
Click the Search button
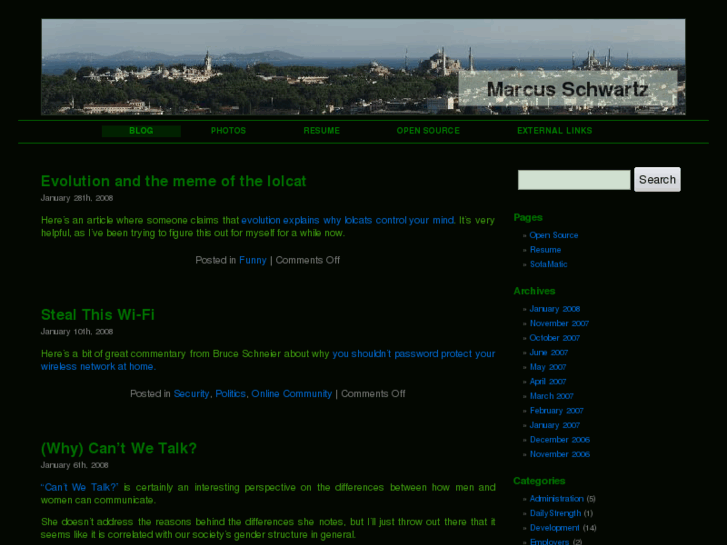point(657,180)
